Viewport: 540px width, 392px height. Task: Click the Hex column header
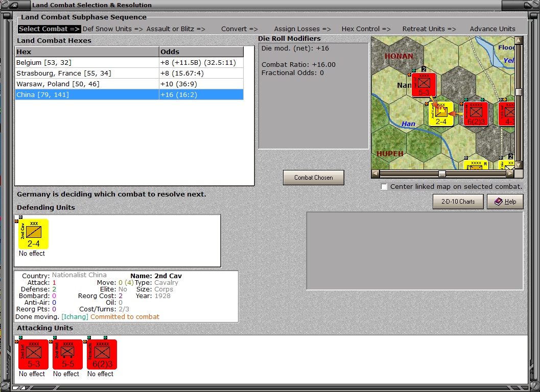tap(87, 52)
